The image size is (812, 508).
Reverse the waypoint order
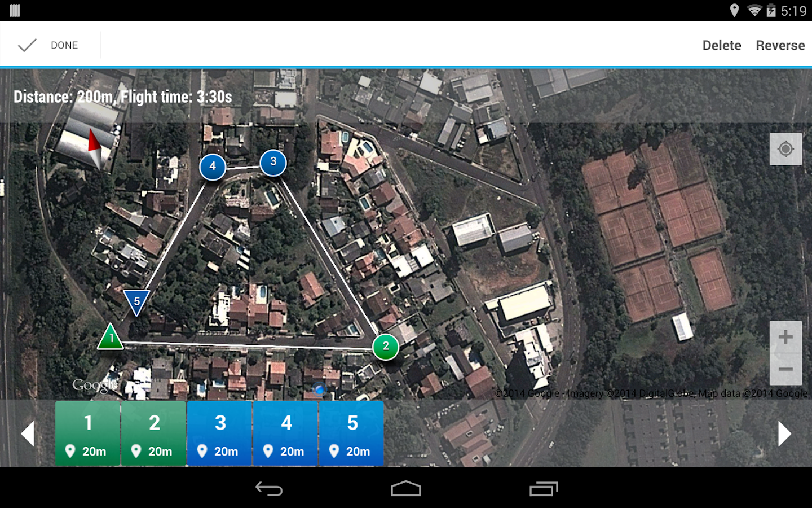(780, 45)
